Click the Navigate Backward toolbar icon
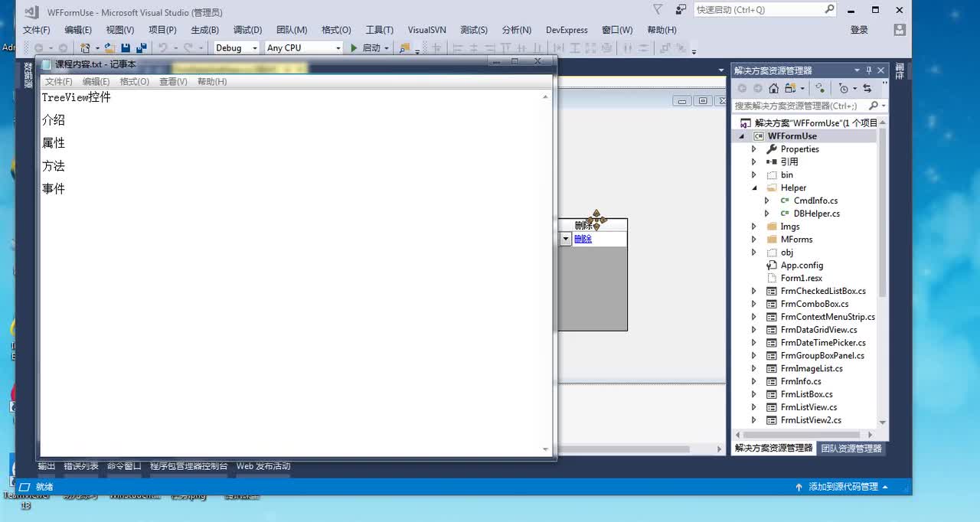This screenshot has height=522, width=980. click(x=39, y=47)
